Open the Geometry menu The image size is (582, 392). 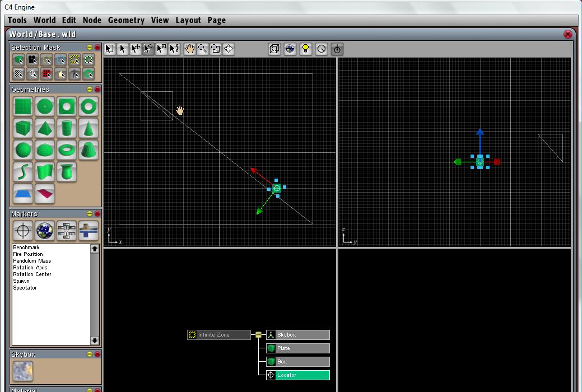[x=126, y=20]
